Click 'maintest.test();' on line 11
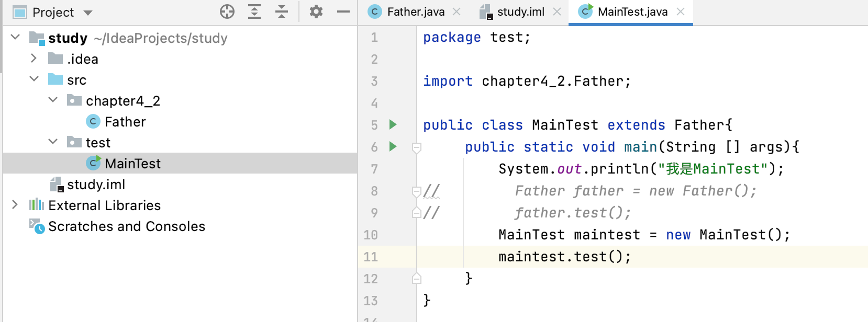Screen dimensions: 868x322 point(565,257)
